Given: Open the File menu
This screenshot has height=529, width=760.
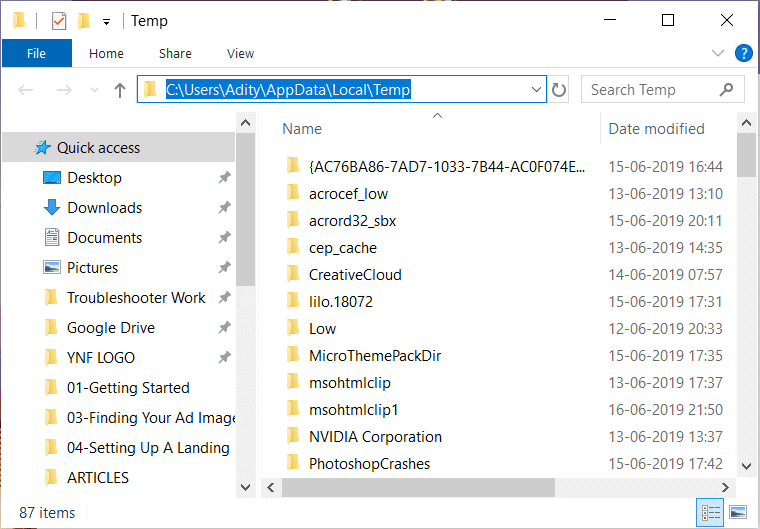Looking at the screenshot, I should pyautogui.click(x=36, y=53).
